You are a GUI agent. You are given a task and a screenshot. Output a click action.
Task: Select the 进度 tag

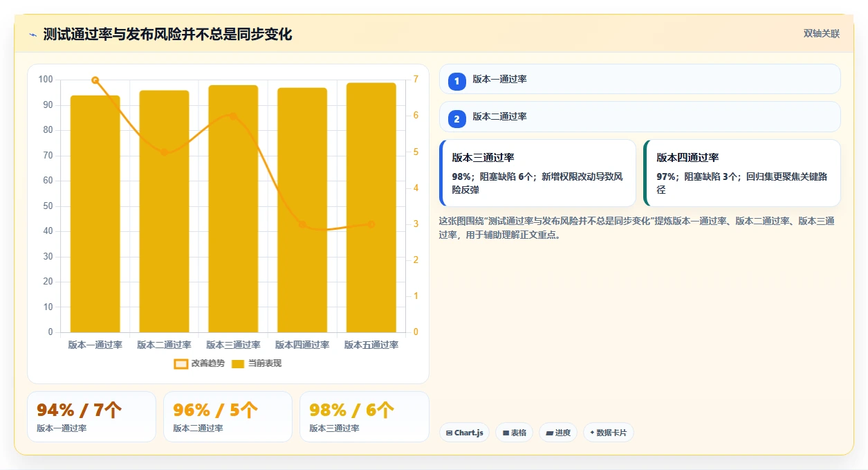(558, 433)
